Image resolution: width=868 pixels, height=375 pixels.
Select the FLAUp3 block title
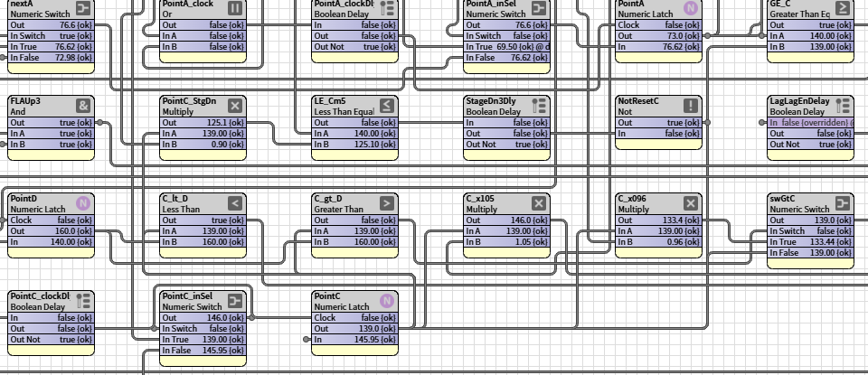coord(25,101)
